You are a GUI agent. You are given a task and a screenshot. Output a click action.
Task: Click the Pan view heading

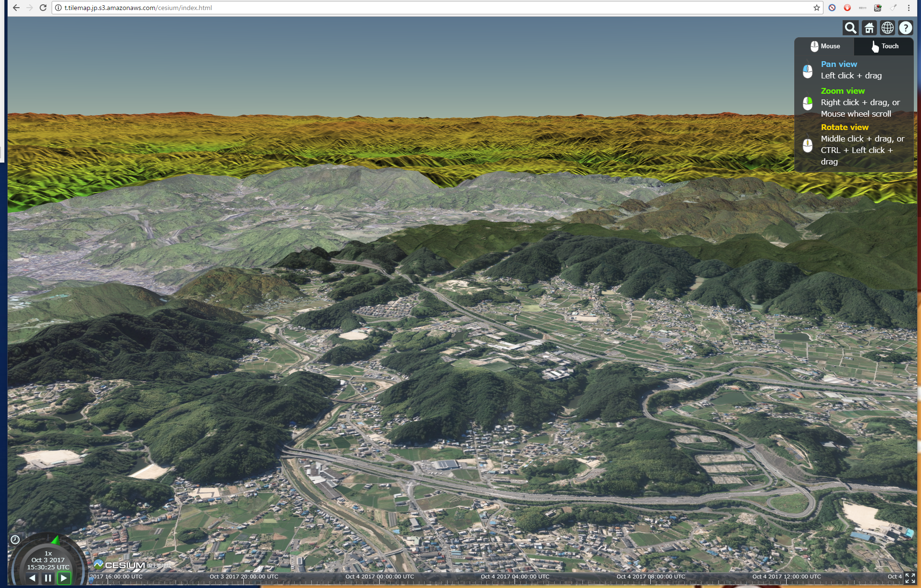pyautogui.click(x=839, y=64)
